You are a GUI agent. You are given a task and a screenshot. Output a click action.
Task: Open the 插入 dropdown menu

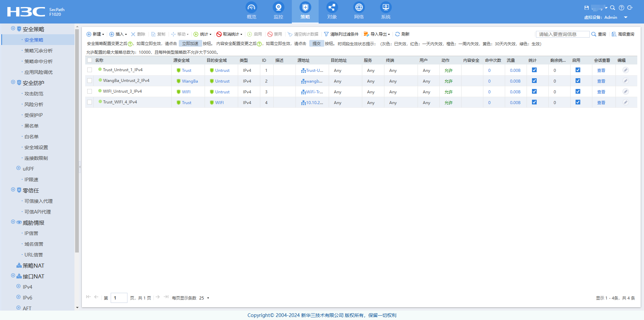[x=118, y=34]
